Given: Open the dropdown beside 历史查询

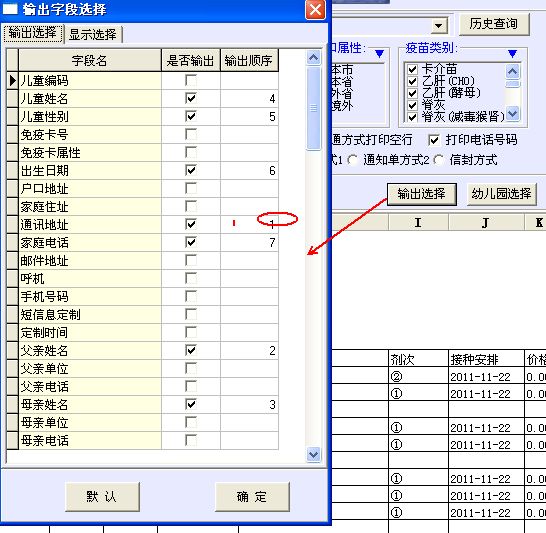Looking at the screenshot, I should click(438, 25).
